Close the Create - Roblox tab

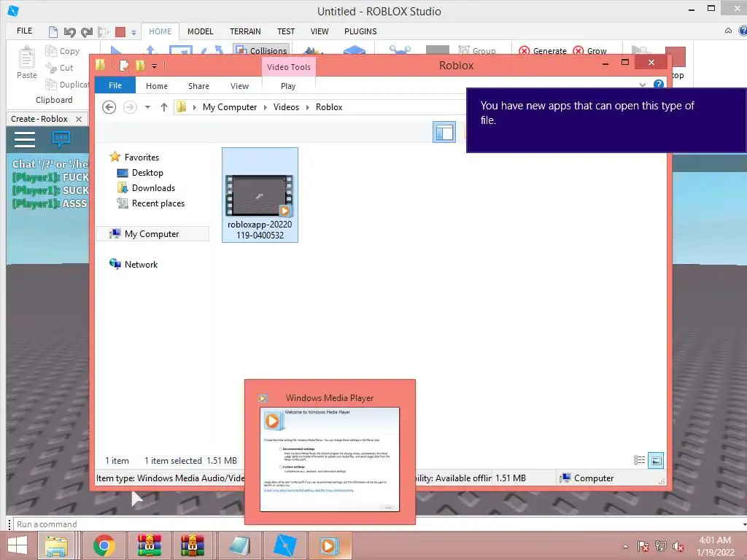(79, 119)
